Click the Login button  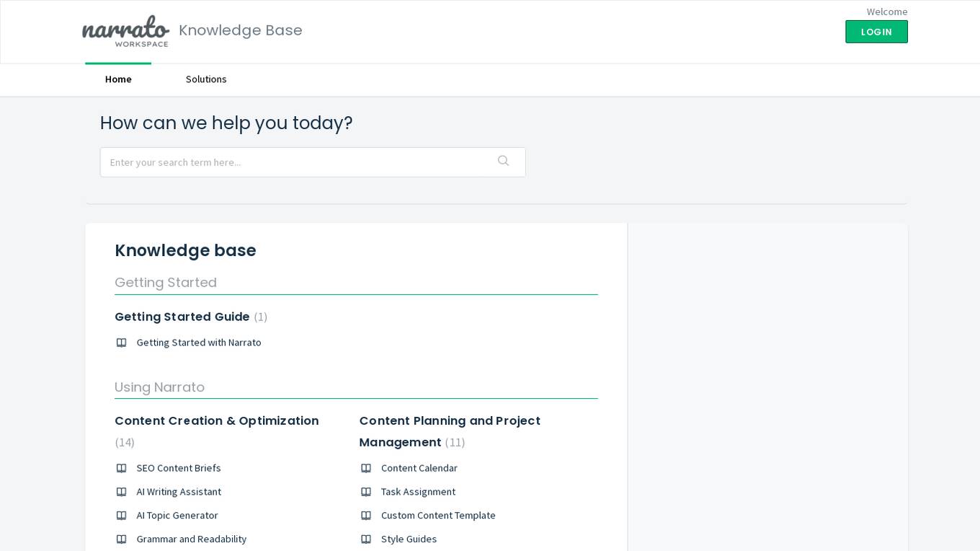pyautogui.click(x=876, y=32)
